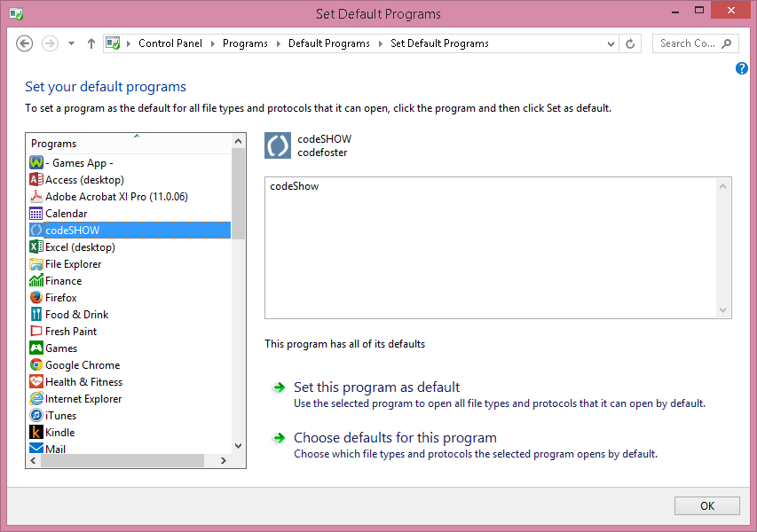Select Calendar in the programs list

click(67, 213)
